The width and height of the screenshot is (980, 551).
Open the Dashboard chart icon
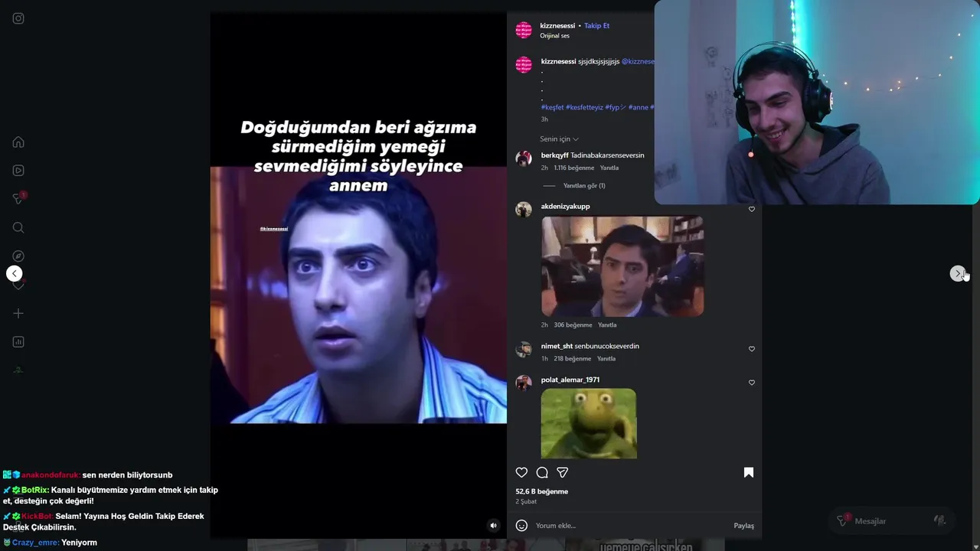pos(18,342)
